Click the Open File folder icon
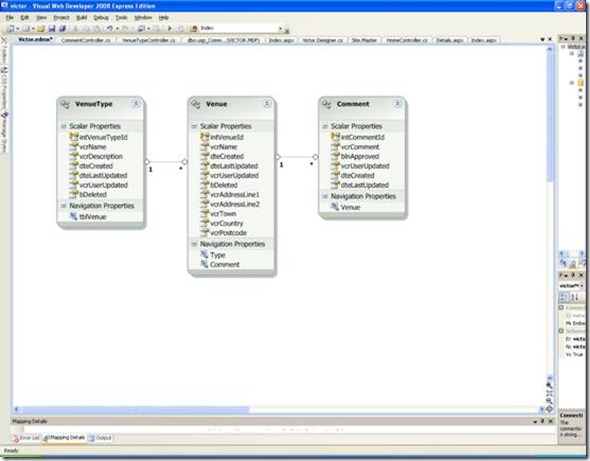This screenshot has width=590, height=461. click(41, 29)
